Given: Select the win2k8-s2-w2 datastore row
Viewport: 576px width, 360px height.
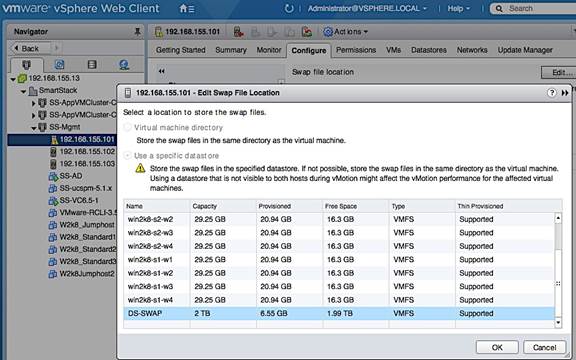Looking at the screenshot, I should coord(339,219).
